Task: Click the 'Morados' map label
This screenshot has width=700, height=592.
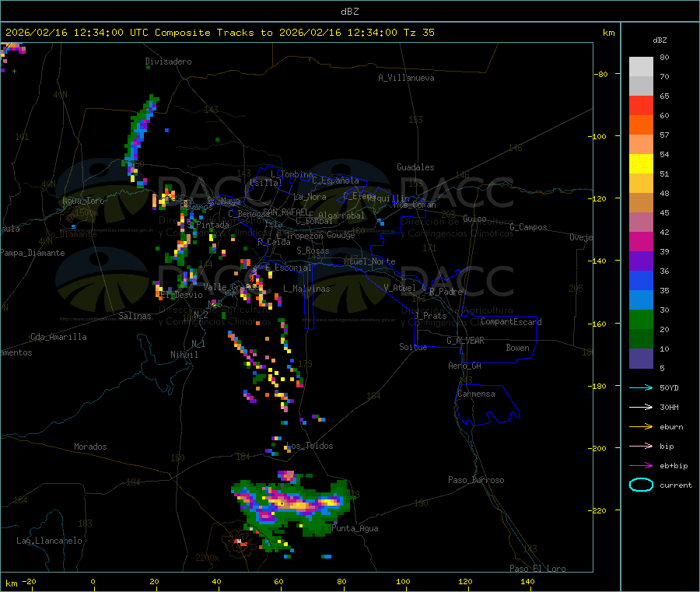Action: point(90,447)
